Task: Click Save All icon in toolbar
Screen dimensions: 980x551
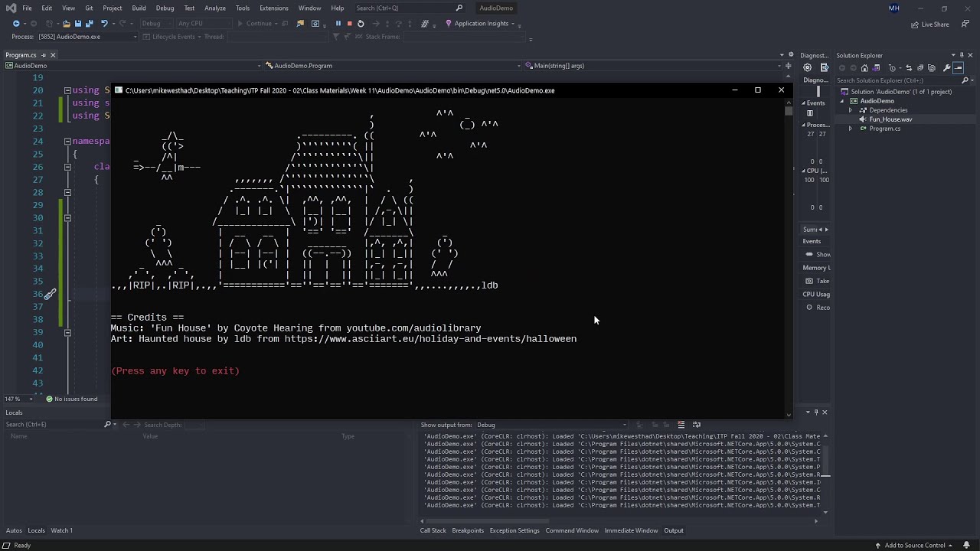Action: (x=89, y=24)
